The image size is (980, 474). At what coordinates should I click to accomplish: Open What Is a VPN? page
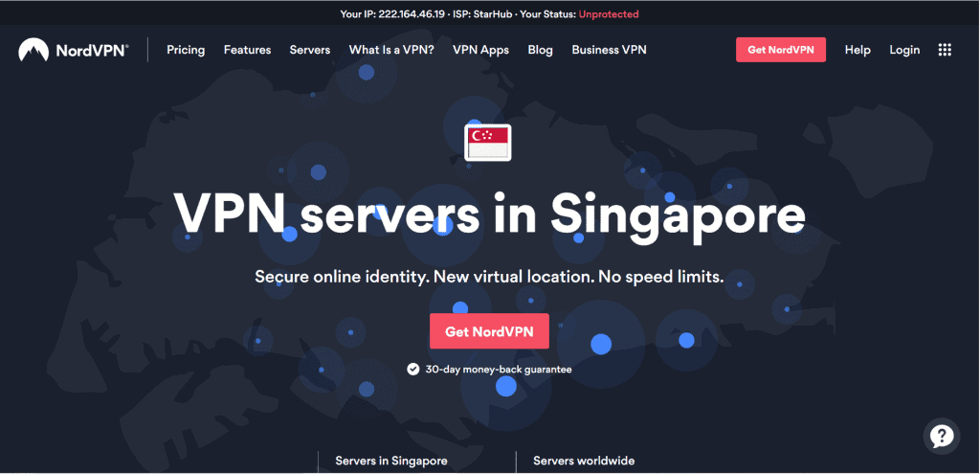tap(391, 50)
